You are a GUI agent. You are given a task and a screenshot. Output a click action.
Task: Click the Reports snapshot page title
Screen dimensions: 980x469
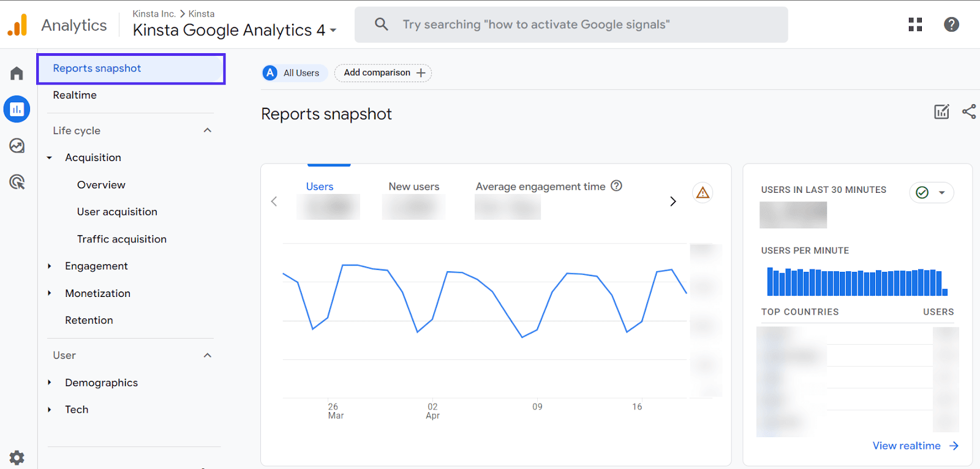(326, 114)
